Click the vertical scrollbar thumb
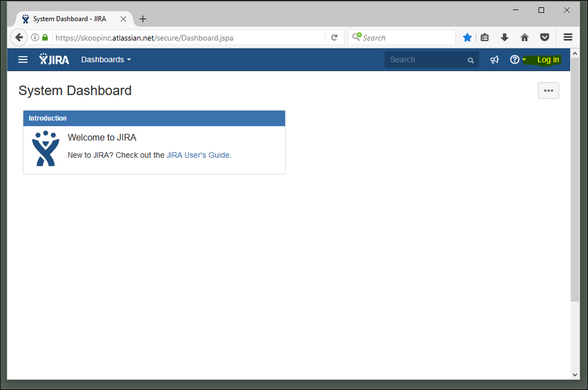588x390 pixels. [575, 180]
